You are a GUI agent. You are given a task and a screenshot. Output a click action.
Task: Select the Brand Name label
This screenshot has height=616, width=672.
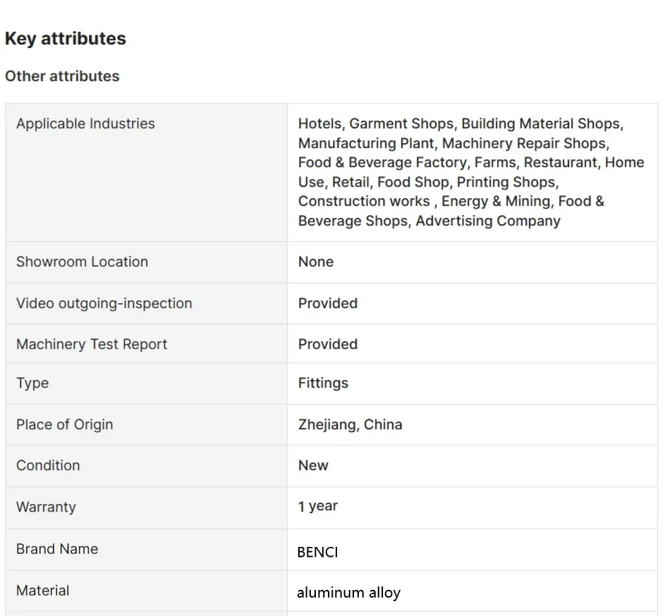point(57,548)
